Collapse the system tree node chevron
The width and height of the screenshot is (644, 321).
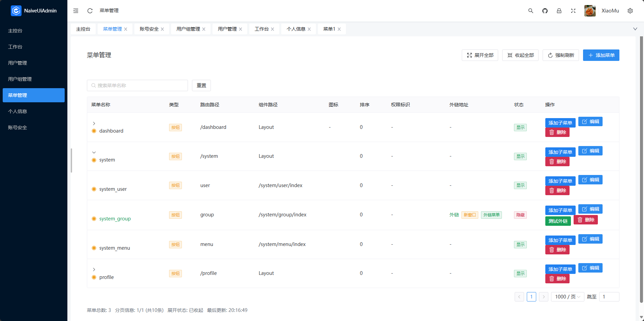pyautogui.click(x=94, y=152)
